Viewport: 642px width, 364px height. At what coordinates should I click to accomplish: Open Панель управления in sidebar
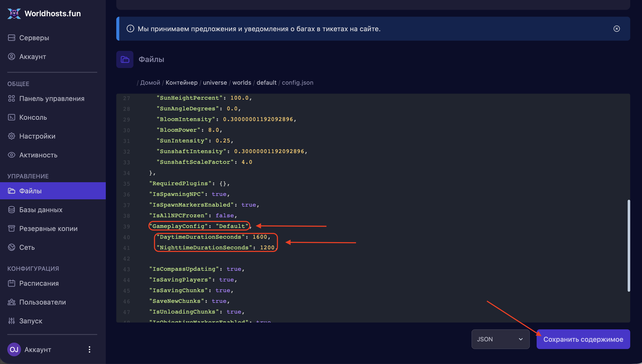(52, 99)
